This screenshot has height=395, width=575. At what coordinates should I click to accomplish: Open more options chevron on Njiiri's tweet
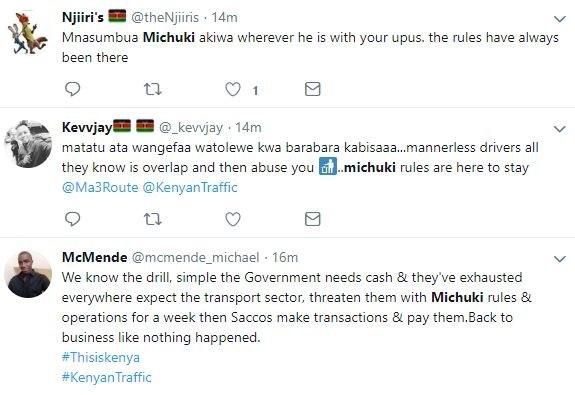(x=560, y=19)
